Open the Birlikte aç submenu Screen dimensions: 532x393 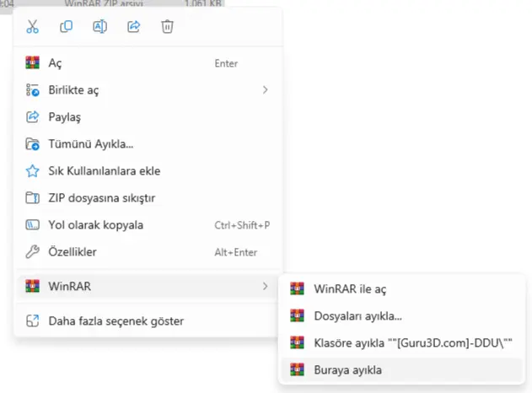pyautogui.click(x=148, y=90)
